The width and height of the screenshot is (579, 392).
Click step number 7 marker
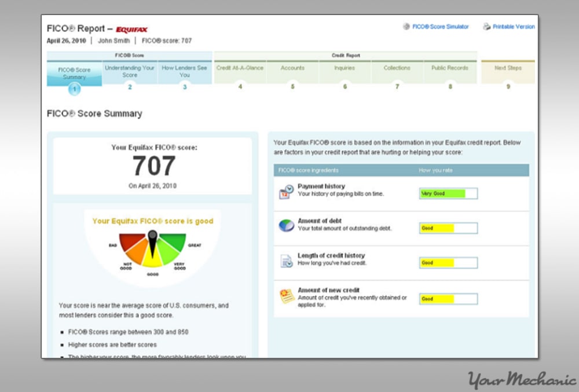point(397,87)
